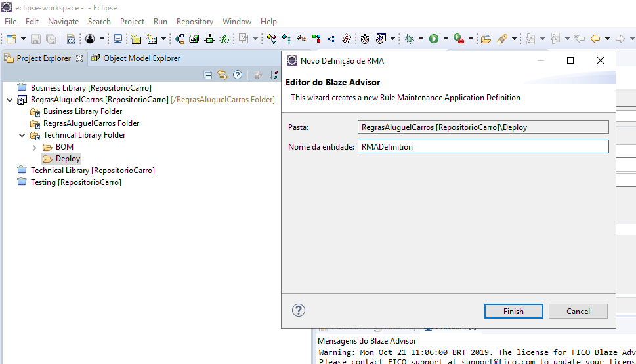Click the green and red blocks icon

[x=316, y=39]
